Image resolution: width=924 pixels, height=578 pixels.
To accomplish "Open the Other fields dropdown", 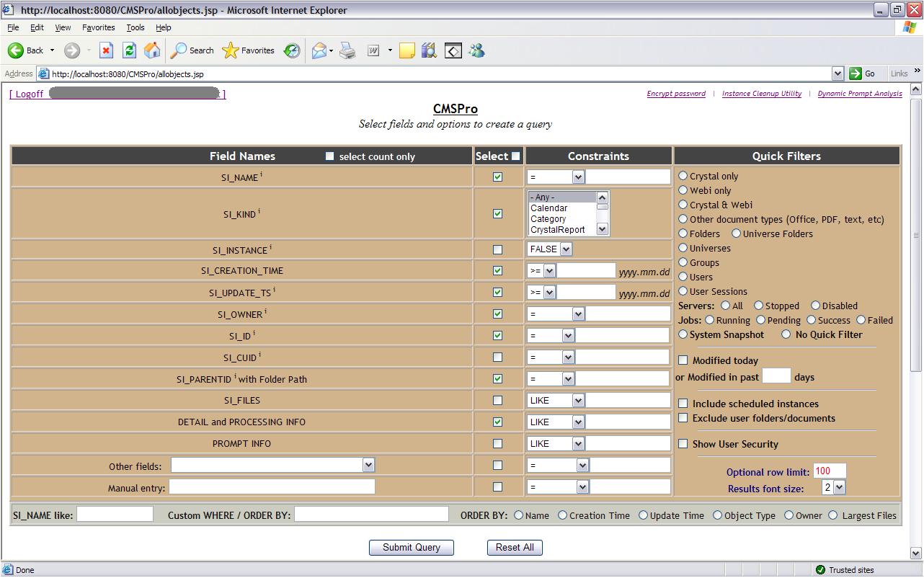I will 272,466.
